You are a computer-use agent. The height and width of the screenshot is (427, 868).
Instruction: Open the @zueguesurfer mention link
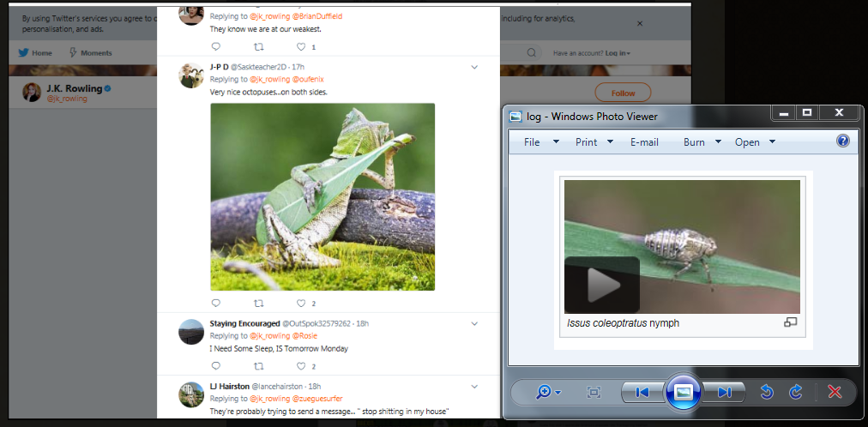[317, 398]
